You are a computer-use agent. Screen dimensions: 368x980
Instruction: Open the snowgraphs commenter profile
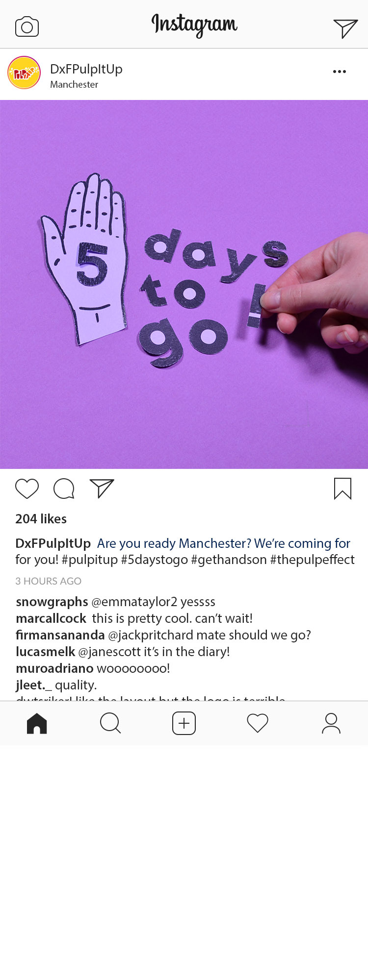[x=52, y=602]
